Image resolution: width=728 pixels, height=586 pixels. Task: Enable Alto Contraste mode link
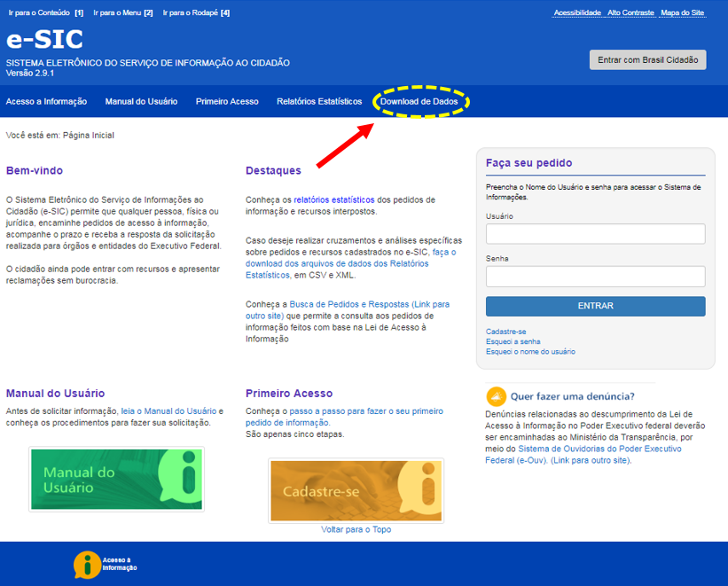[x=631, y=13]
